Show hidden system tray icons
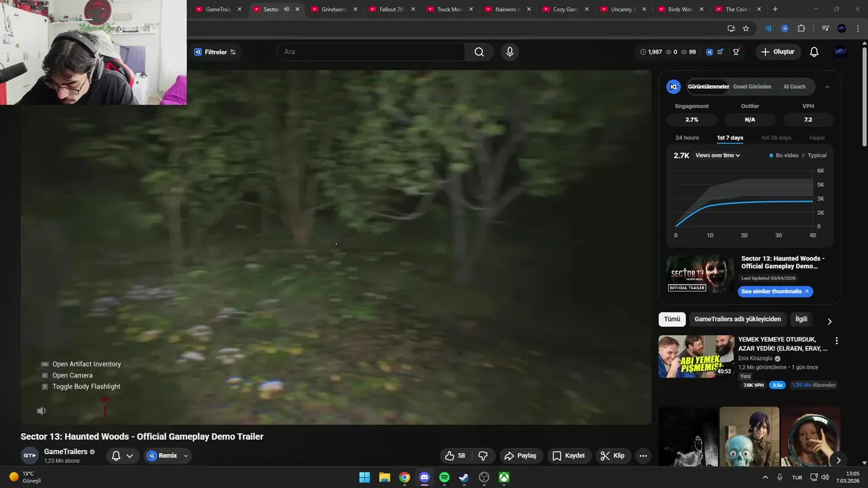This screenshot has width=868, height=488. 766,477
